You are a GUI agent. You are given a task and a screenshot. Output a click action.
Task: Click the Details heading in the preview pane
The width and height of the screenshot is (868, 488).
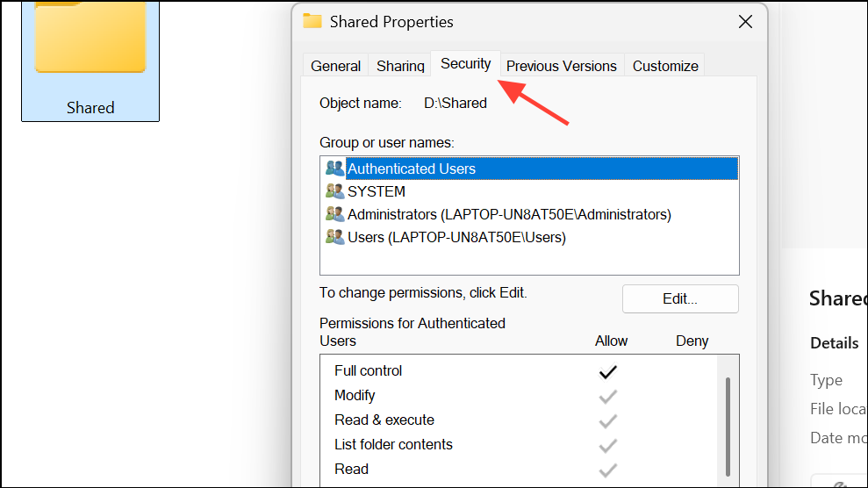[x=834, y=343]
